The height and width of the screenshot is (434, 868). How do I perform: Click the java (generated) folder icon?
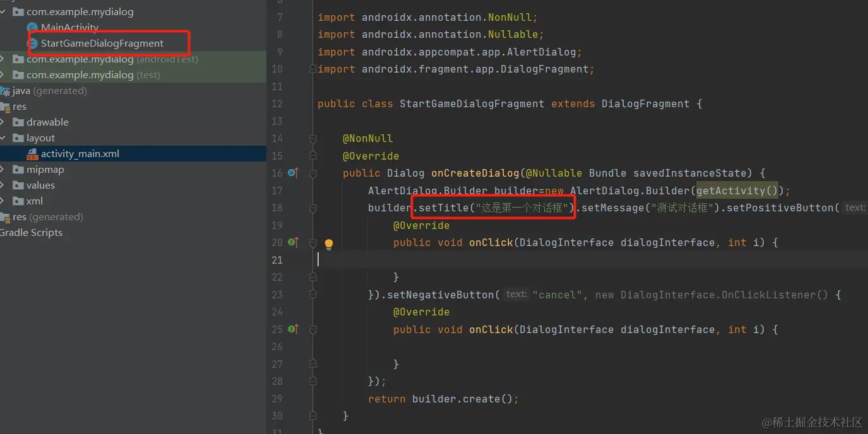[5, 91]
